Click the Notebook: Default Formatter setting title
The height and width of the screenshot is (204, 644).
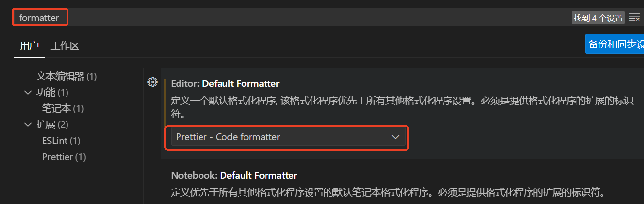pos(234,175)
